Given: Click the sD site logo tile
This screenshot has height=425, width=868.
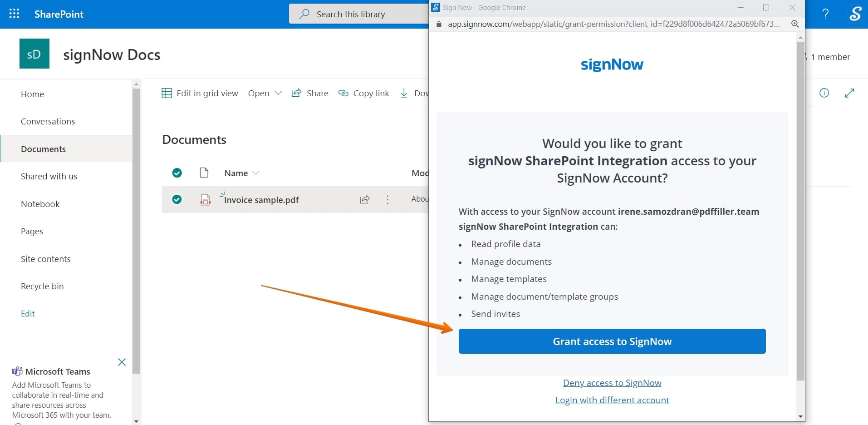Looking at the screenshot, I should (x=34, y=54).
